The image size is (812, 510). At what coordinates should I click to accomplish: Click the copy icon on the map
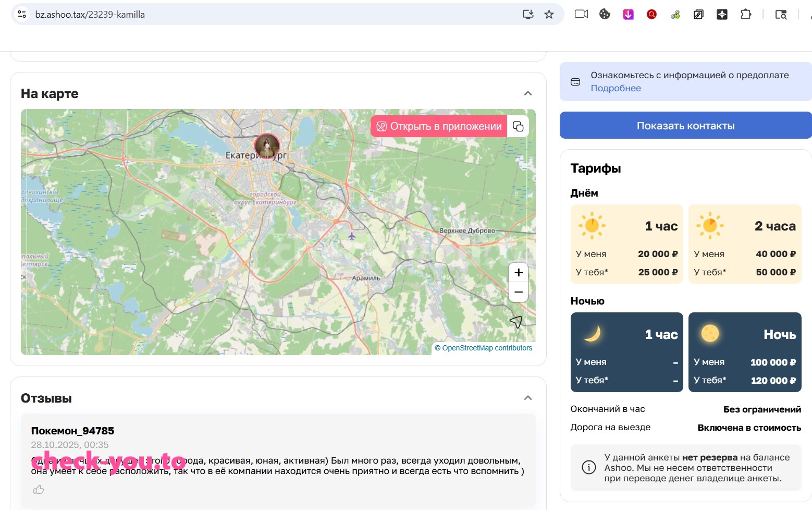click(518, 126)
